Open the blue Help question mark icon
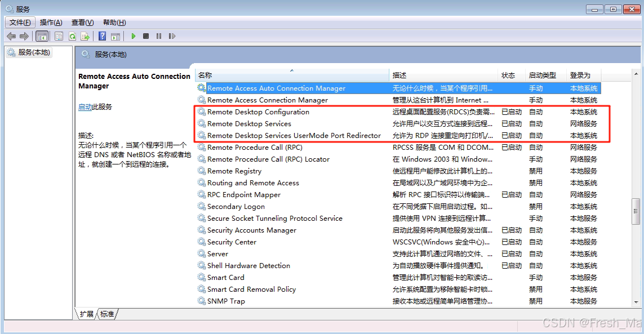The width and height of the screenshot is (644, 334). 103,36
